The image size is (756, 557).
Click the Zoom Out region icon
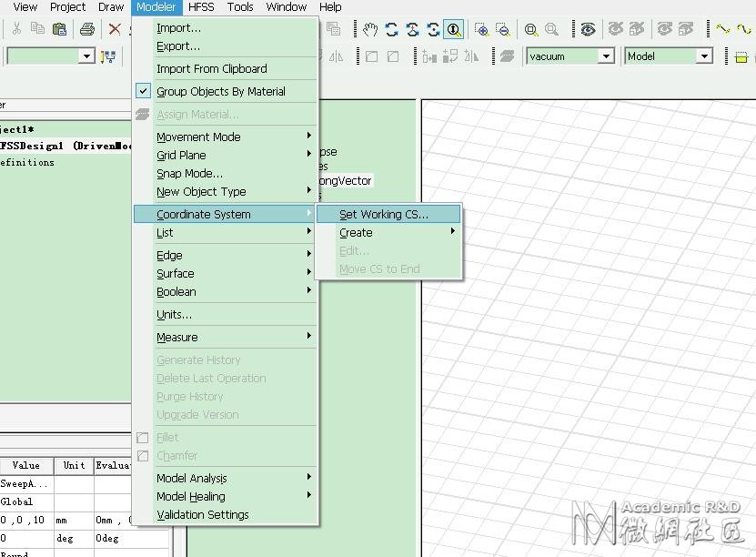[x=502, y=30]
